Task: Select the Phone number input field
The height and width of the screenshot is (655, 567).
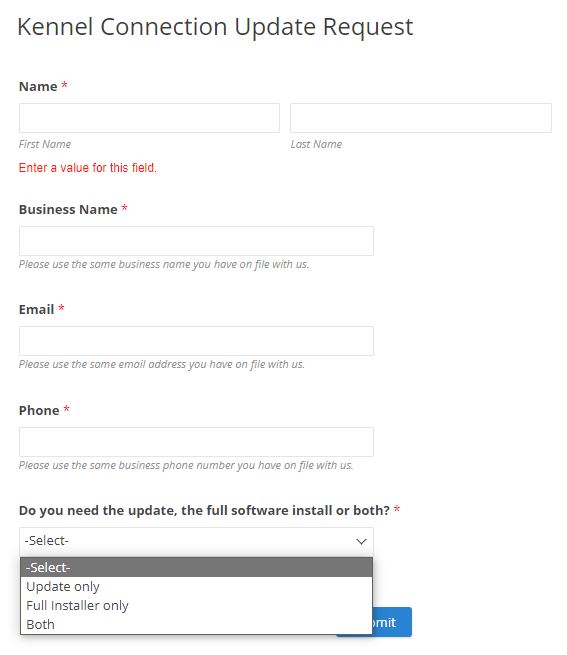Action: pyautogui.click(x=196, y=442)
